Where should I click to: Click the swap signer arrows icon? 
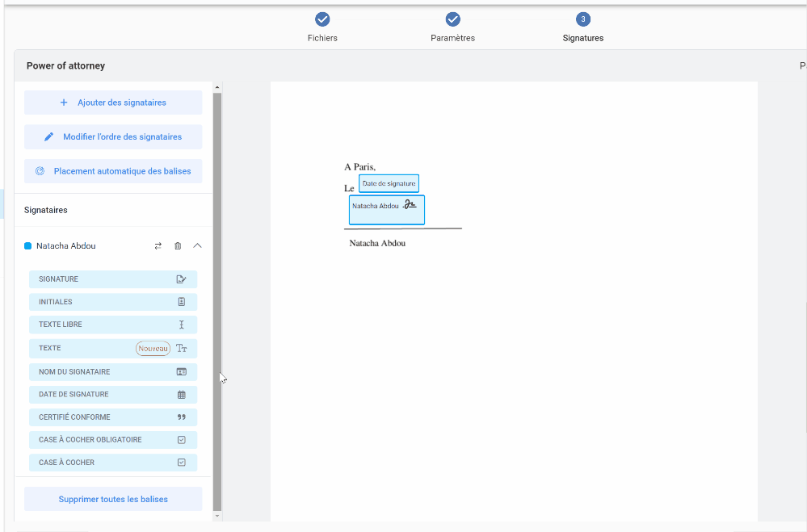158,246
